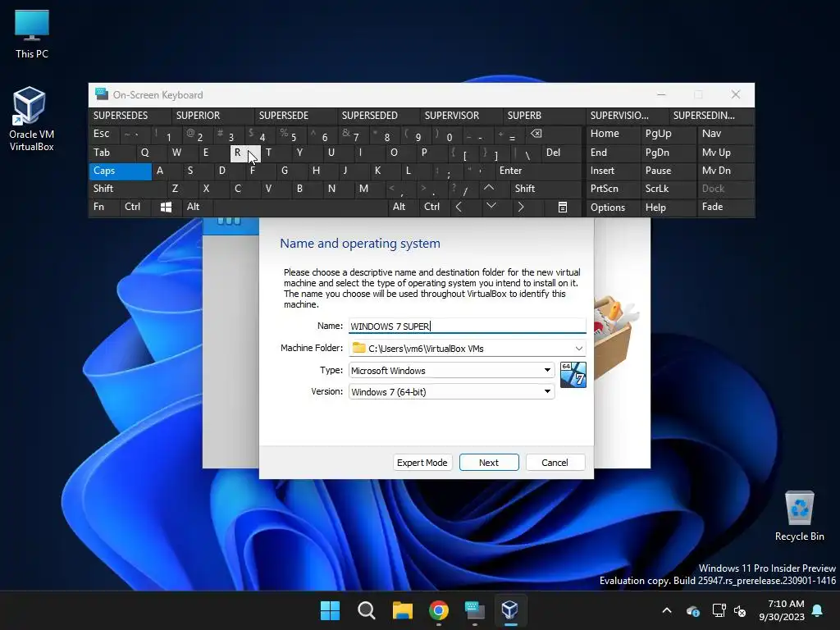
Task: Switch to Expert Mode
Action: (422, 463)
